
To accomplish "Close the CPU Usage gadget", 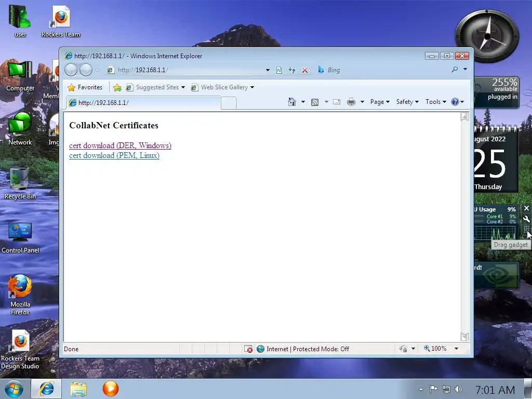I will pyautogui.click(x=527, y=208).
